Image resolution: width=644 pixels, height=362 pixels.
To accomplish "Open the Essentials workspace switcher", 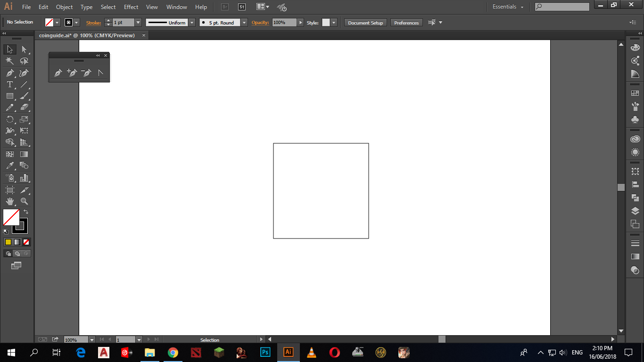I will 508,7.
